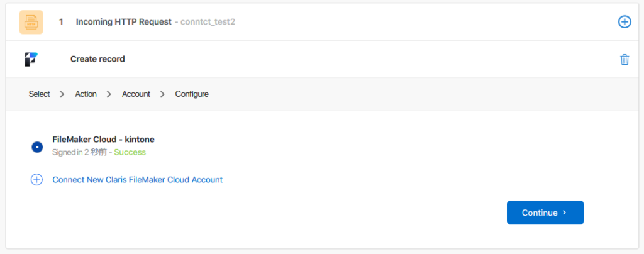
Task: Switch to the Action breadcrumb step
Action: pyautogui.click(x=86, y=94)
